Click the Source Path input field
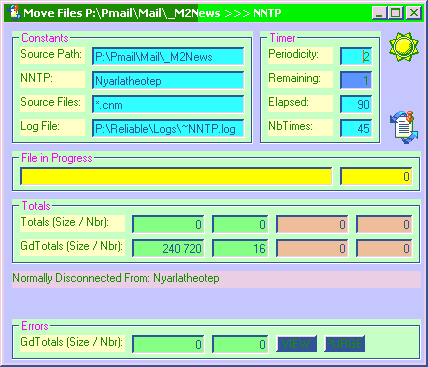428x367 pixels. click(168, 57)
